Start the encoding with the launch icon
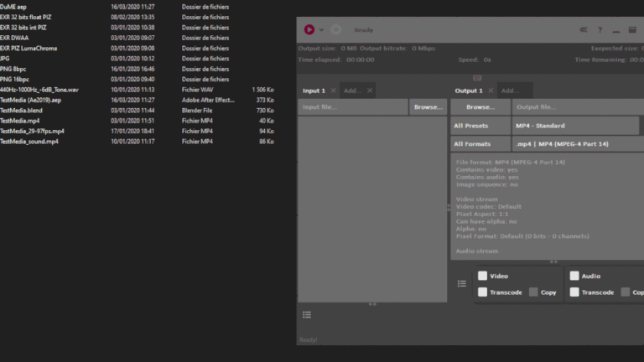The height and width of the screenshot is (362, 644). click(x=309, y=29)
